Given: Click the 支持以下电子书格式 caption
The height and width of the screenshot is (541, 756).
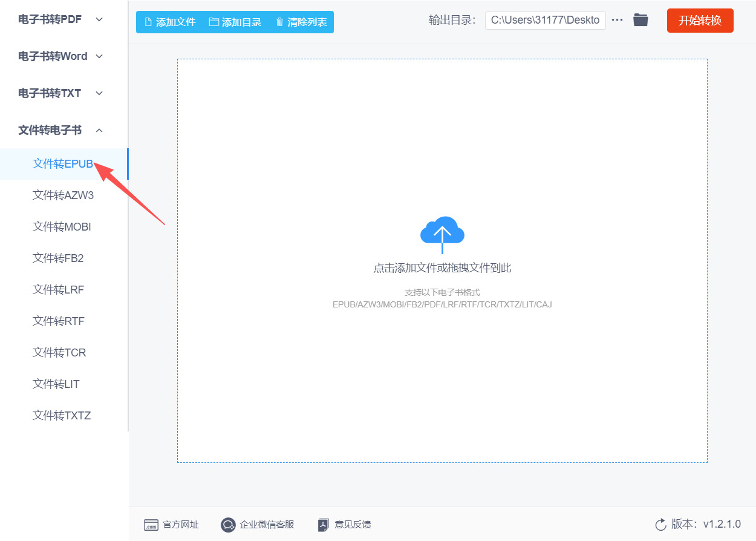Looking at the screenshot, I should (442, 292).
